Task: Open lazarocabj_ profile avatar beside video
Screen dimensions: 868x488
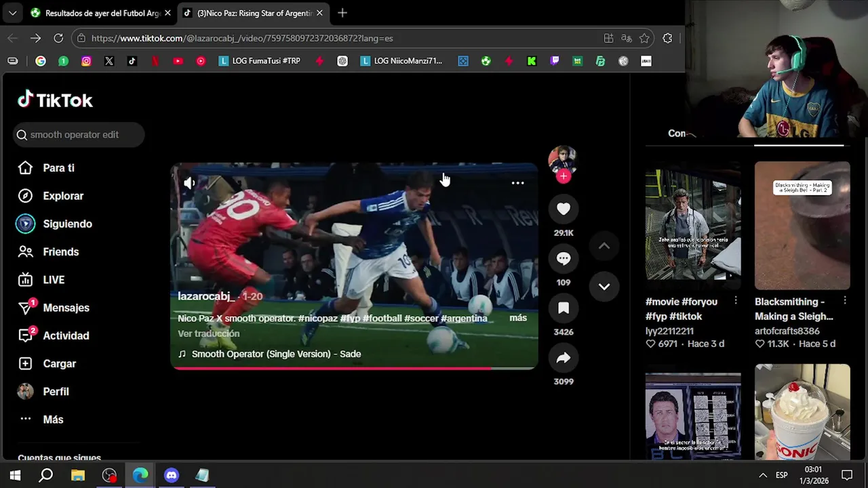Action: [x=562, y=160]
